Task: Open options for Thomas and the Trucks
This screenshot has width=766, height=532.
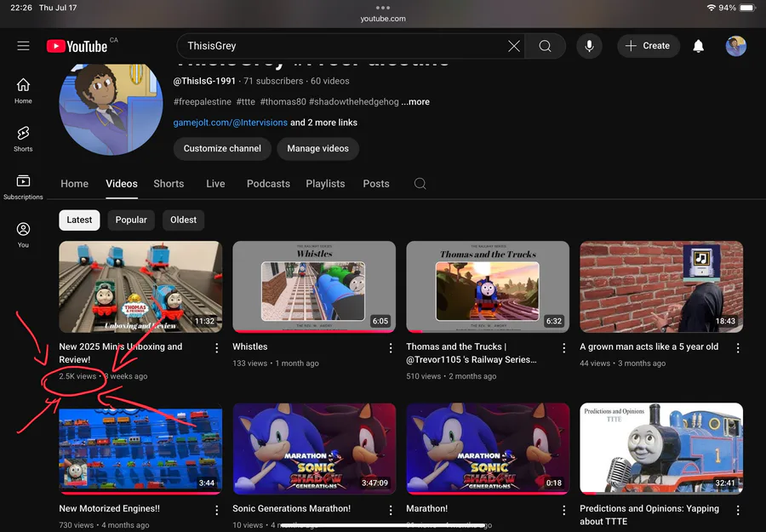Action: pos(563,348)
